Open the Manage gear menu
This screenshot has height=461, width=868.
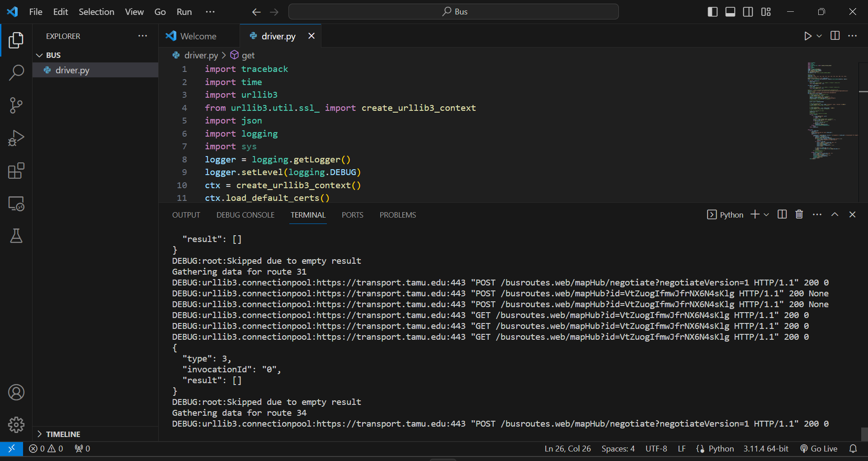click(16, 425)
